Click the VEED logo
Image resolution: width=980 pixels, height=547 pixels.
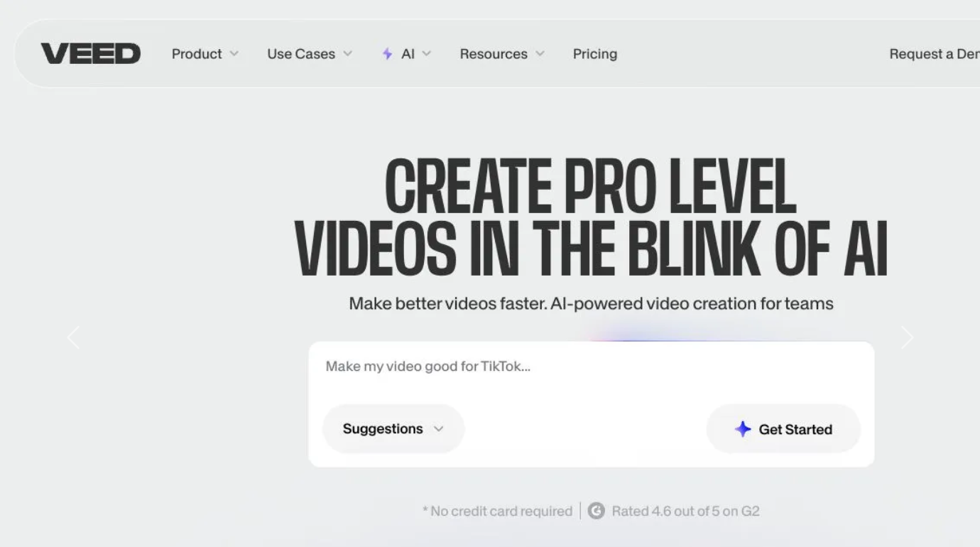(x=90, y=54)
